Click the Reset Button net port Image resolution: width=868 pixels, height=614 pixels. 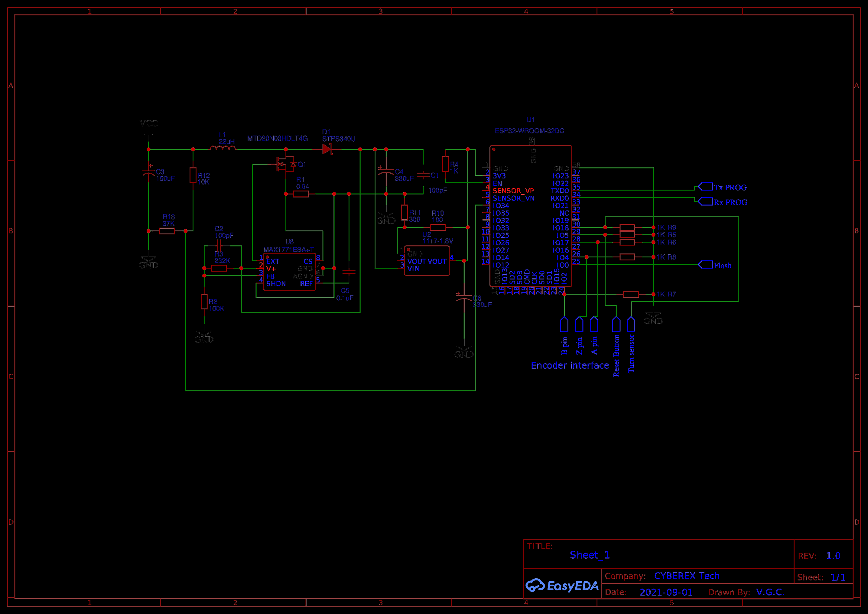pos(616,324)
